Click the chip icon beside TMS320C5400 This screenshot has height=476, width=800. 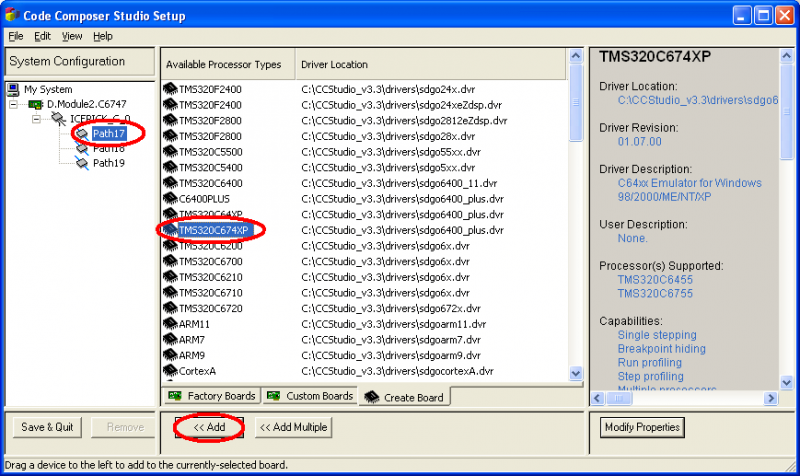(170, 167)
